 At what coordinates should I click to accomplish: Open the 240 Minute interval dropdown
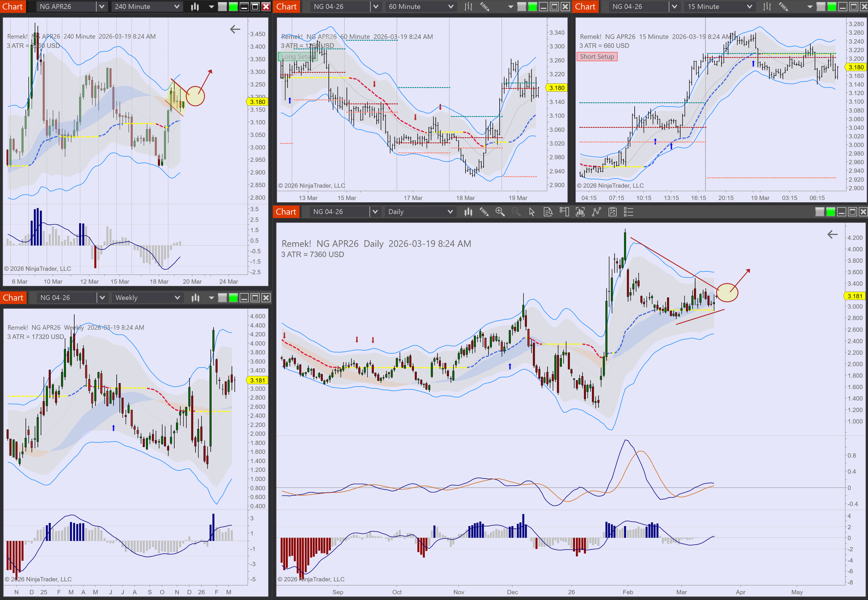(147, 6)
